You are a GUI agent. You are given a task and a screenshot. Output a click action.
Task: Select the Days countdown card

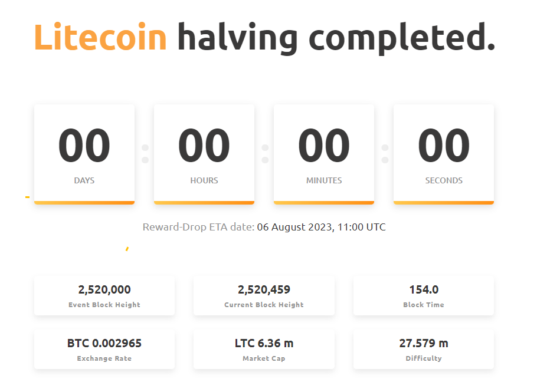84,153
